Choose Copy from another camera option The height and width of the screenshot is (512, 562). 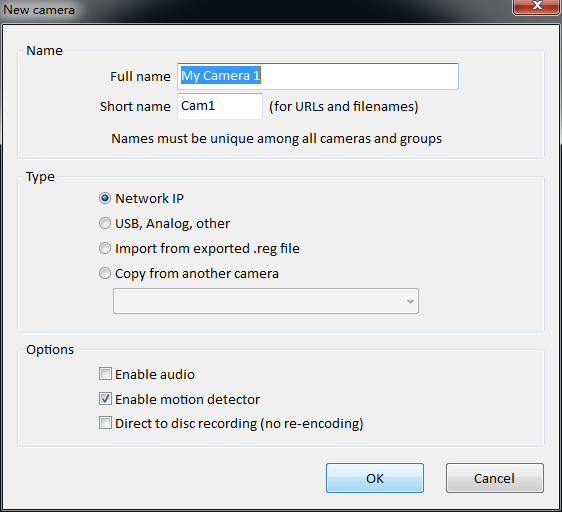click(x=105, y=273)
